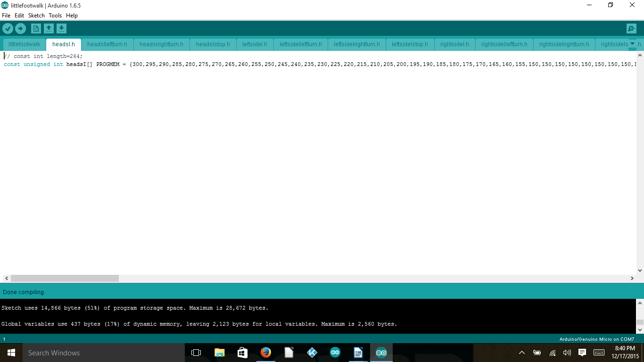Viewport: 644px width, 362px height.
Task: Switch to the leftsidelstop.h tab
Action: (410, 44)
